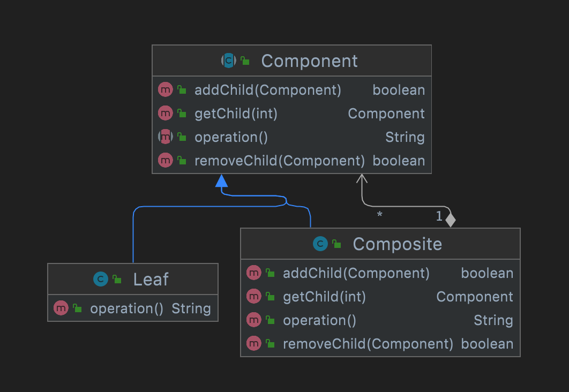Click method icon of Composite getChild(int)
Screen dimensions: 569x392
(x=253, y=297)
